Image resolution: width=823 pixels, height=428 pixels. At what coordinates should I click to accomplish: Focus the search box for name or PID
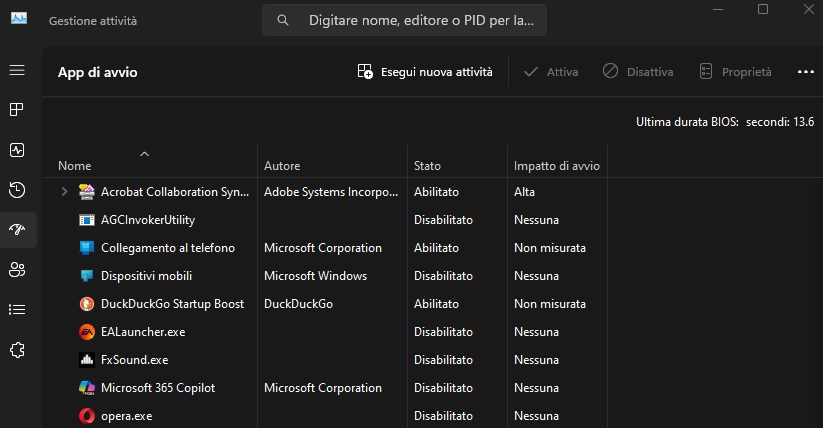(404, 20)
